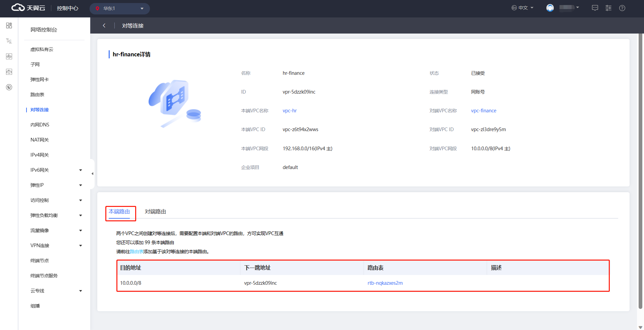Click the vertical page scrollbar
Viewport: 644px width, 330px height.
(x=640, y=168)
